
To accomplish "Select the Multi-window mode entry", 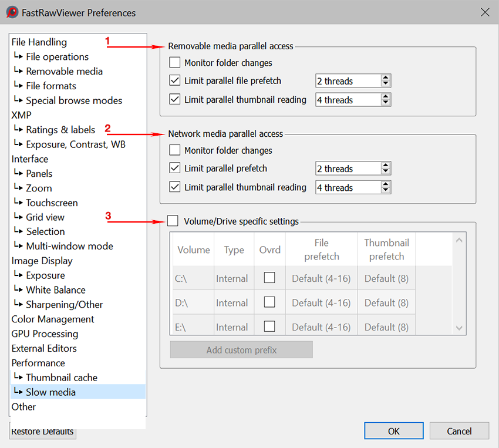I will (x=69, y=246).
